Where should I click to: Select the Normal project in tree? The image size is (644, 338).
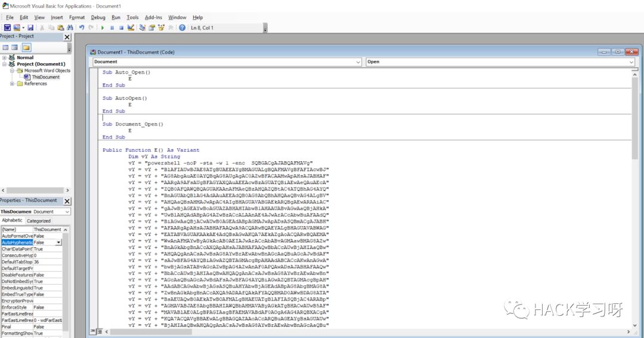(x=25, y=57)
